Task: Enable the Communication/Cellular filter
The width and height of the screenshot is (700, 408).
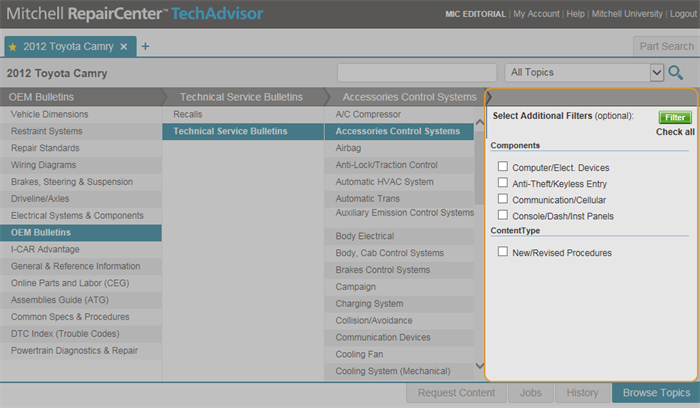Action: [503, 199]
